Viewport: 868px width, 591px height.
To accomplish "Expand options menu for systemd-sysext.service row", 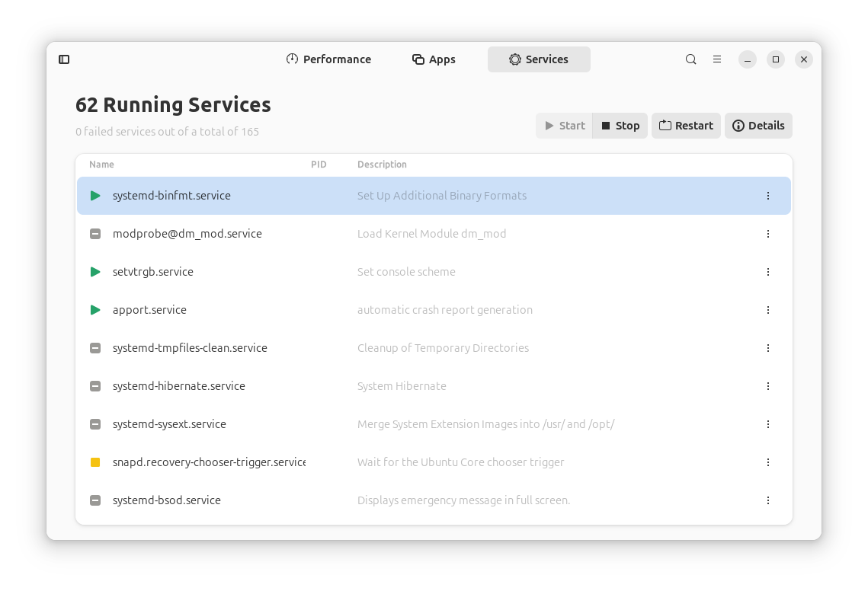I will point(767,424).
